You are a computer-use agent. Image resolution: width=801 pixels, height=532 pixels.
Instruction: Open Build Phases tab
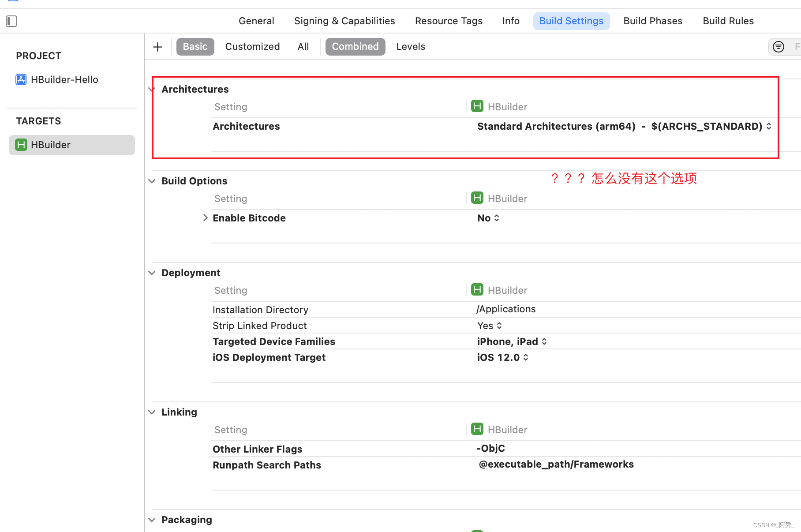tap(653, 21)
